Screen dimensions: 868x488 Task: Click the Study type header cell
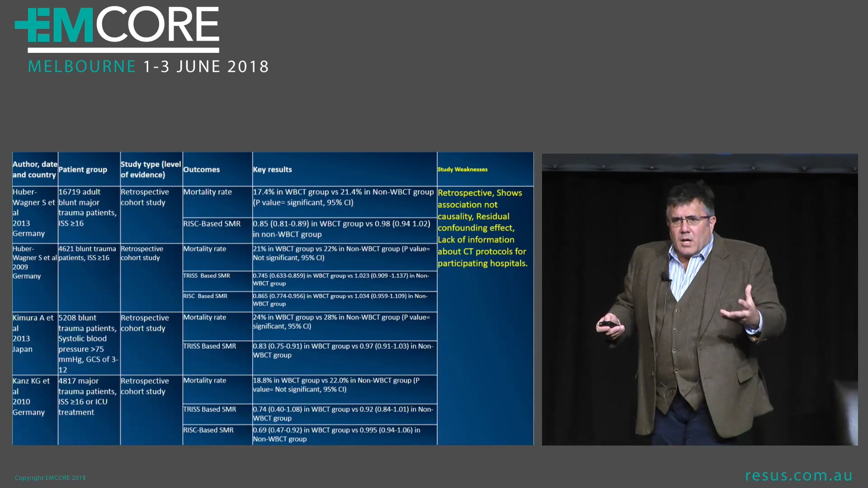[x=150, y=169]
